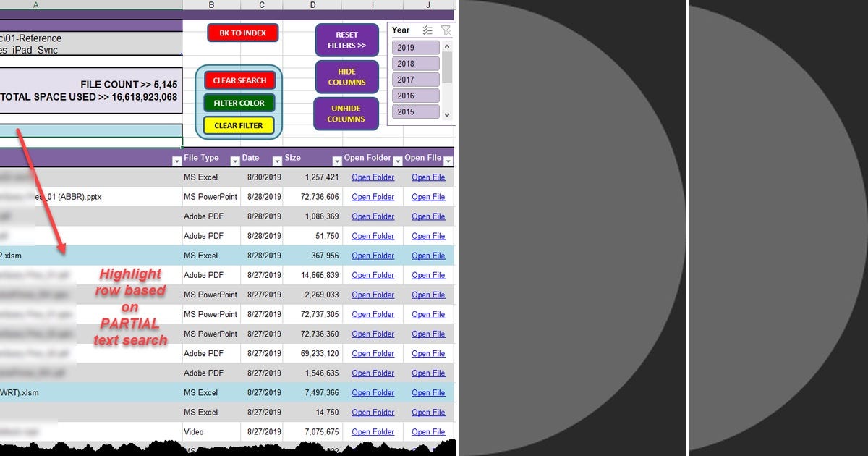Click the slicer Clear Filter funnel icon
This screenshot has height=456, width=868.
coord(446,30)
